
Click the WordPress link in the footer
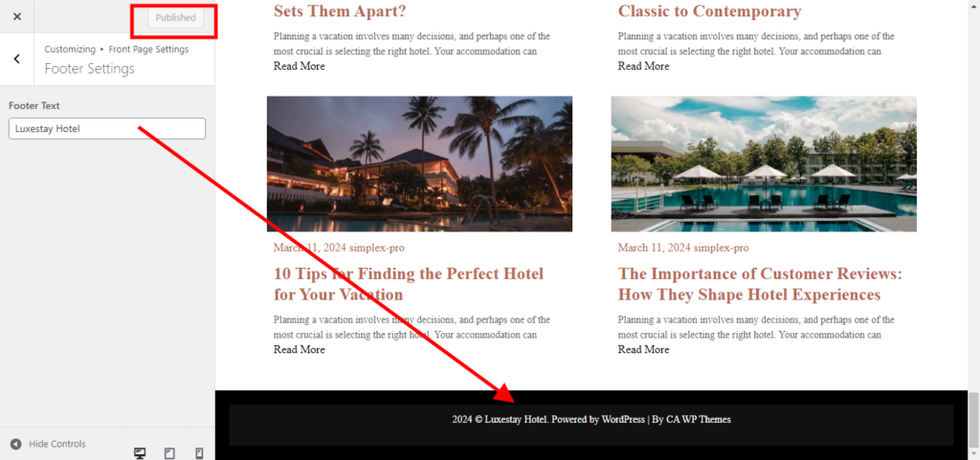pyautogui.click(x=622, y=420)
